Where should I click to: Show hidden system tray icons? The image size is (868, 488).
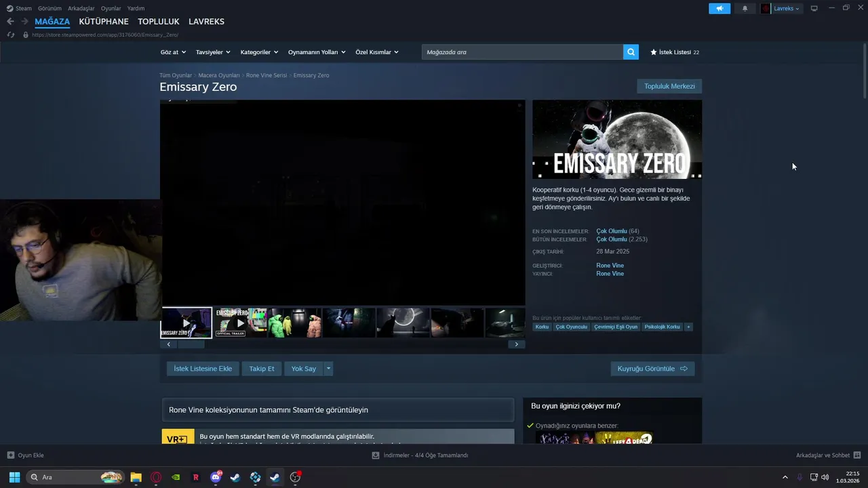point(785,477)
